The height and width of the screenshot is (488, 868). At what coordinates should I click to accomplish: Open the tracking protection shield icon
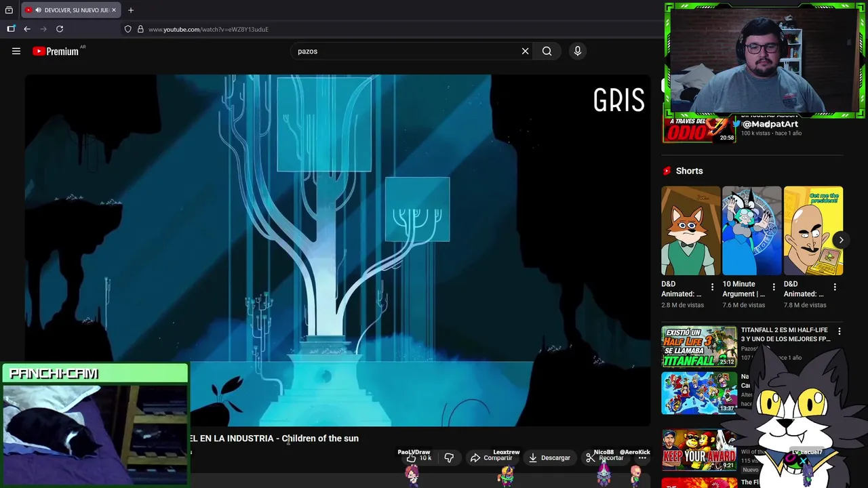pos(127,29)
